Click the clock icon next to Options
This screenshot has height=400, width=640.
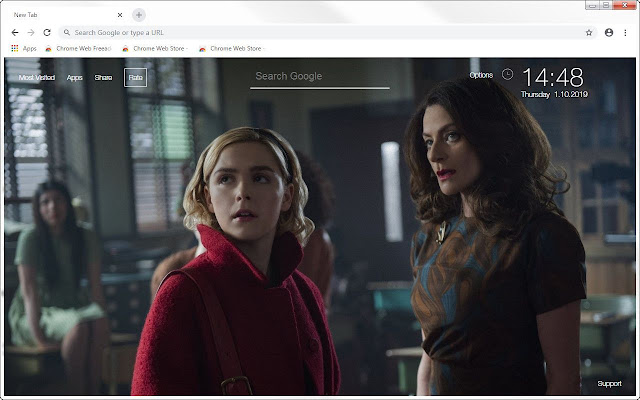pyautogui.click(x=507, y=74)
